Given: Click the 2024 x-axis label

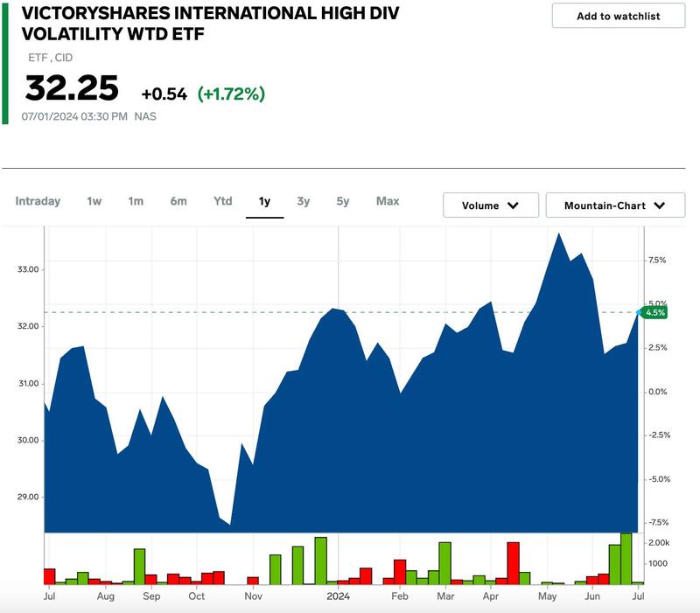Looking at the screenshot, I should click(338, 596).
